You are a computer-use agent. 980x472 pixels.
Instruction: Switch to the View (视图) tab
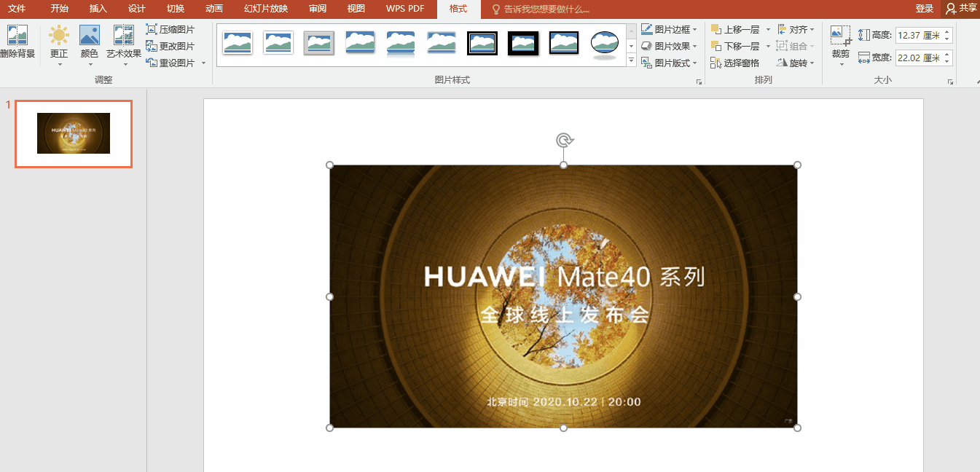(x=356, y=9)
